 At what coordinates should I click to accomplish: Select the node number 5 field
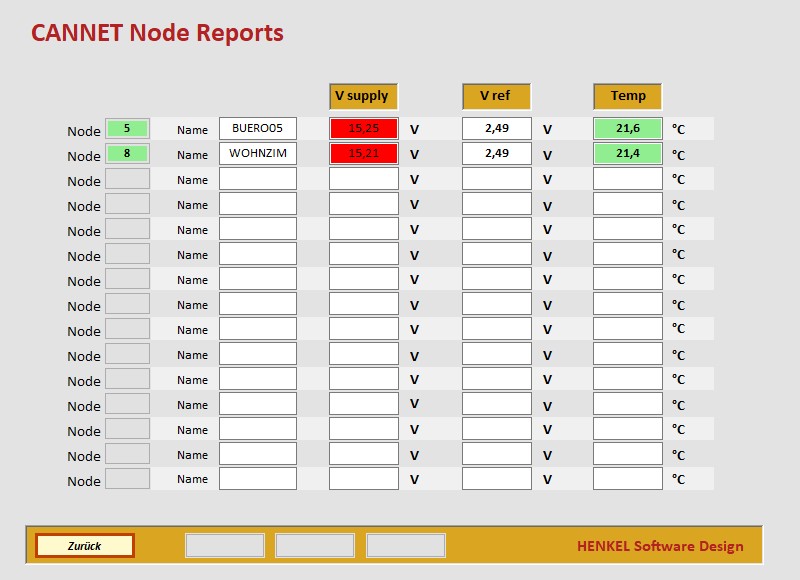point(127,128)
